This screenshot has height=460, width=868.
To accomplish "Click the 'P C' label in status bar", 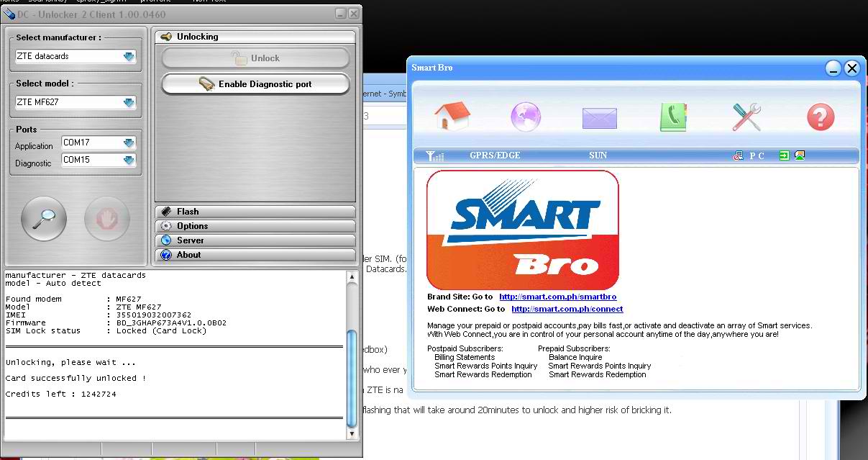I will point(757,155).
